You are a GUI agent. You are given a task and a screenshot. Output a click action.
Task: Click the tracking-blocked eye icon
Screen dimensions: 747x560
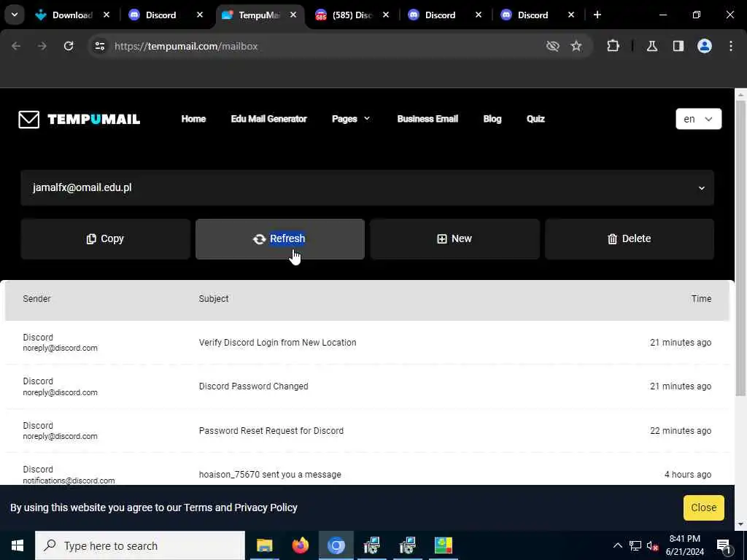(x=553, y=46)
